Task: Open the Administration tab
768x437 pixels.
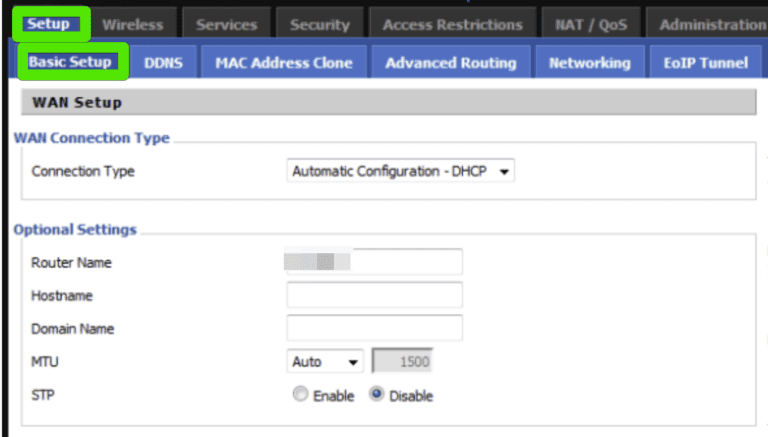Action: 712,24
